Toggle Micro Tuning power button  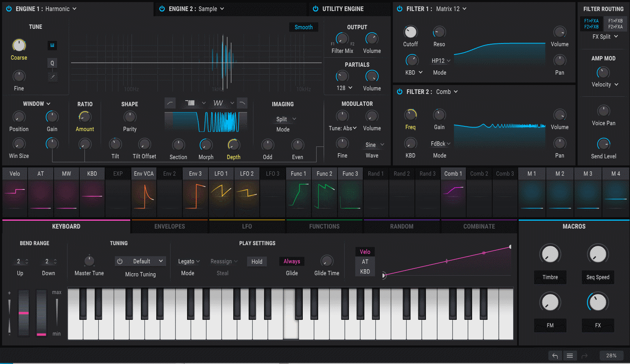coord(120,261)
